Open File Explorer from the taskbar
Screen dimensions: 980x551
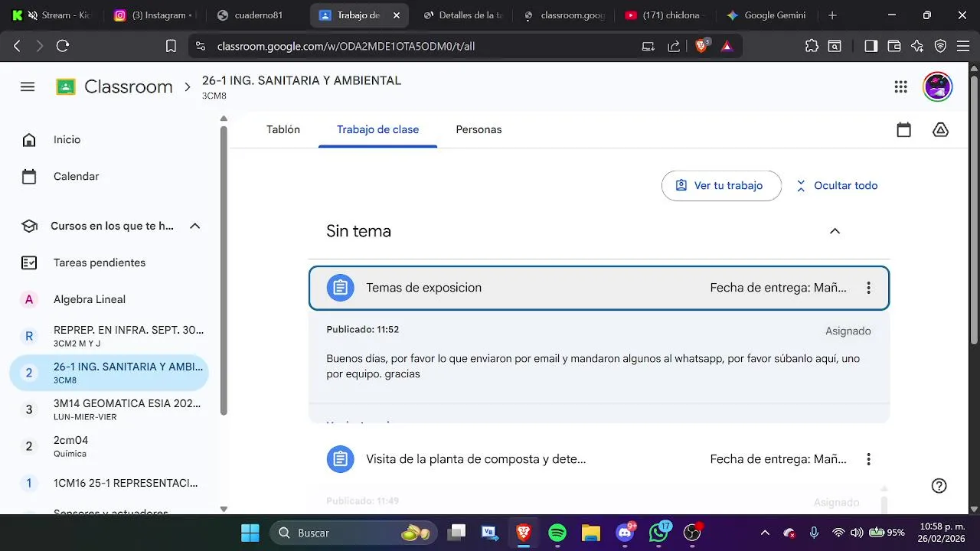click(x=590, y=533)
